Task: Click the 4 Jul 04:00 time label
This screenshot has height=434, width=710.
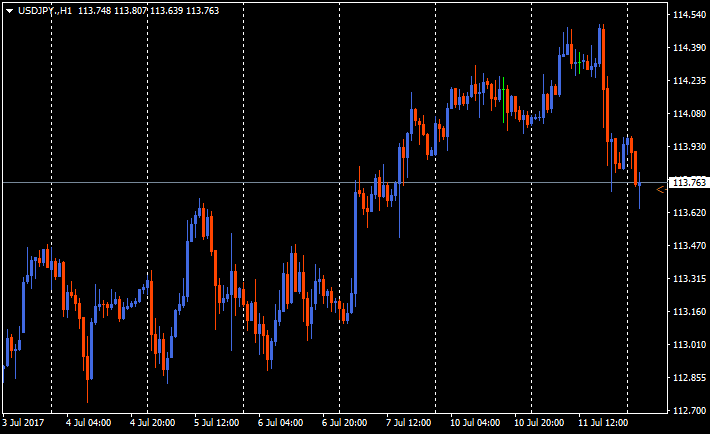Action: 88,423
